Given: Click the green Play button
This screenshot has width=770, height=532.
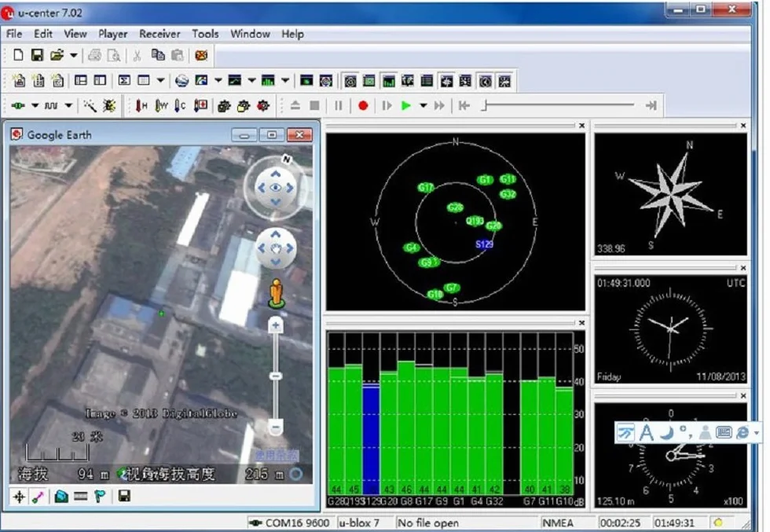Looking at the screenshot, I should pos(405,105).
